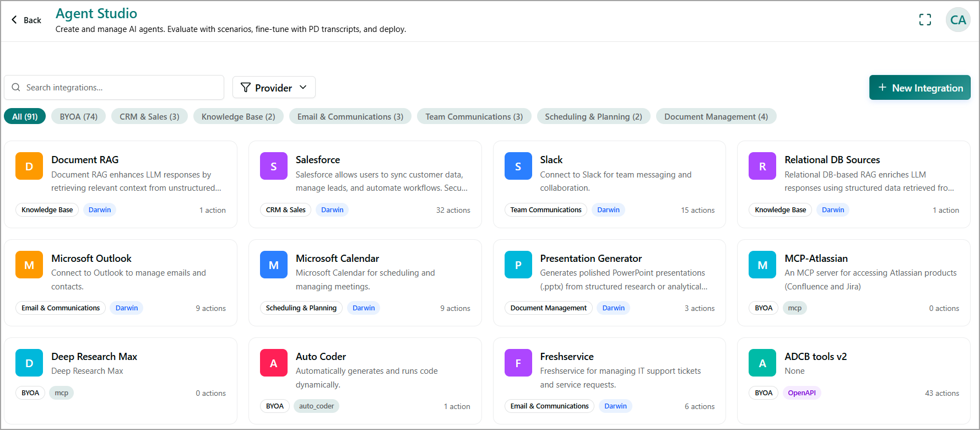The height and width of the screenshot is (430, 980).
Task: Click the OpenAPI tag on ADCB tools v2
Action: click(x=802, y=393)
